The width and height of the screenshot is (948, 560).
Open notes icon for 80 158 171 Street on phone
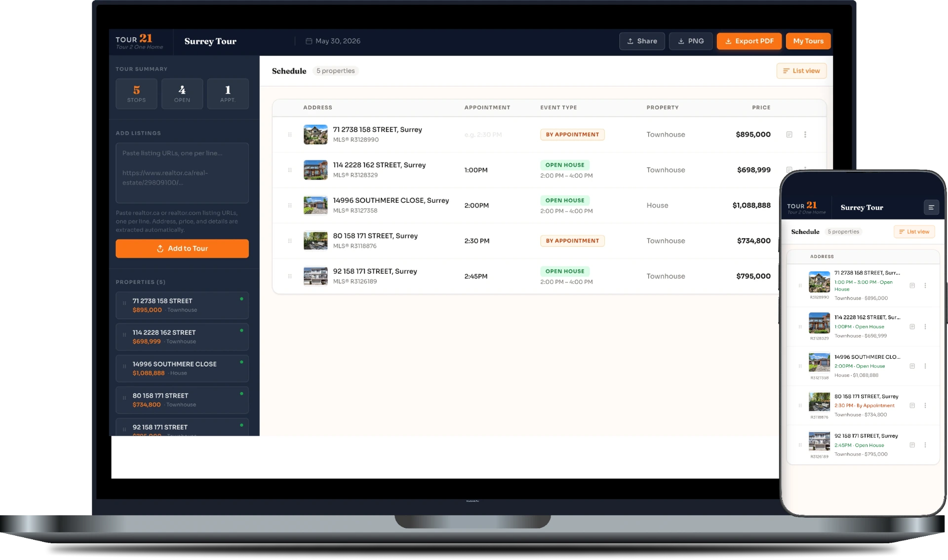912,406
